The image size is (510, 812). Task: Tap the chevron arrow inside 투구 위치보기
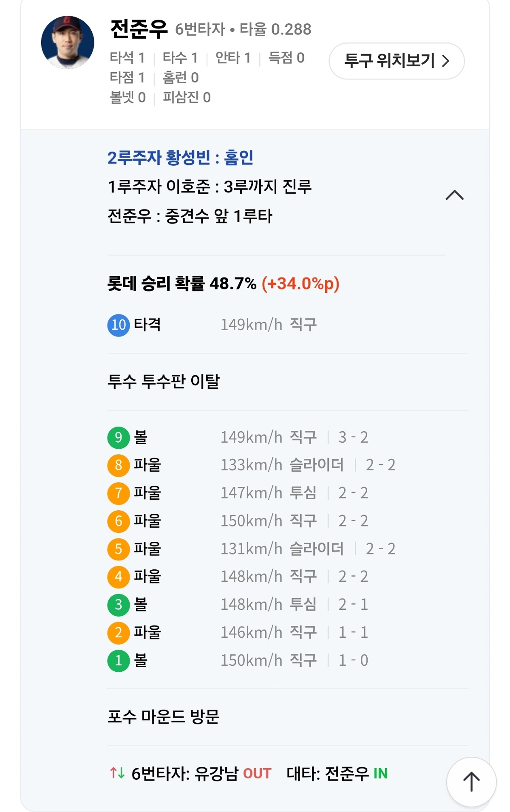445,61
